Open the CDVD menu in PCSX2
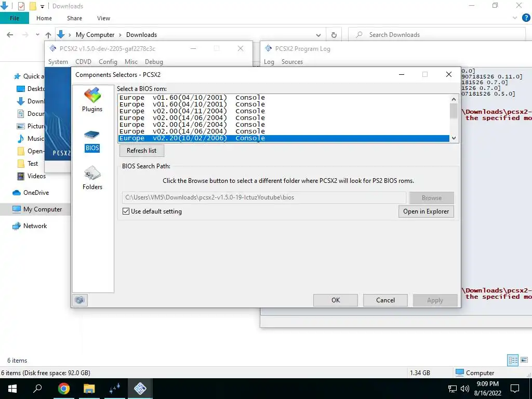This screenshot has width=532, height=399. 84,61
